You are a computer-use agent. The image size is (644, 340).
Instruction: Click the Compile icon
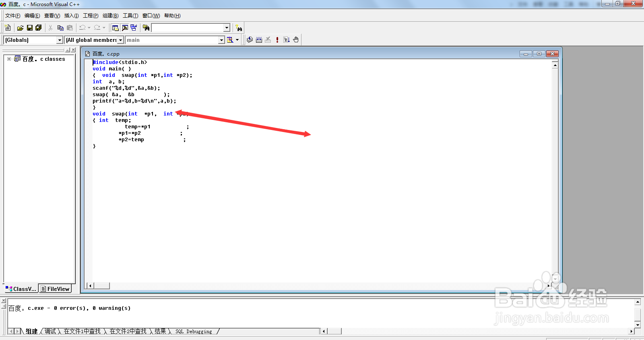[x=250, y=39]
